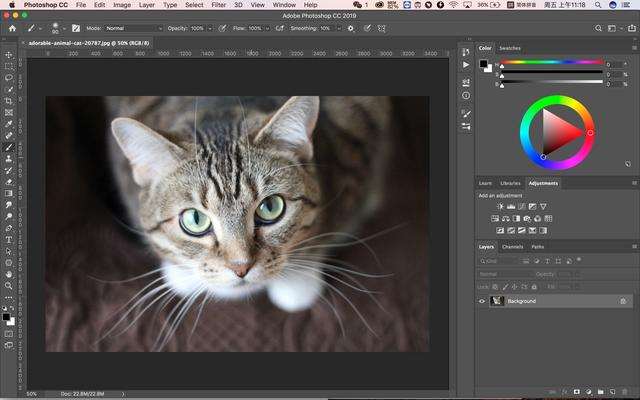This screenshot has height=400, width=640.
Task: Select the Move tool
Action: click(x=9, y=54)
